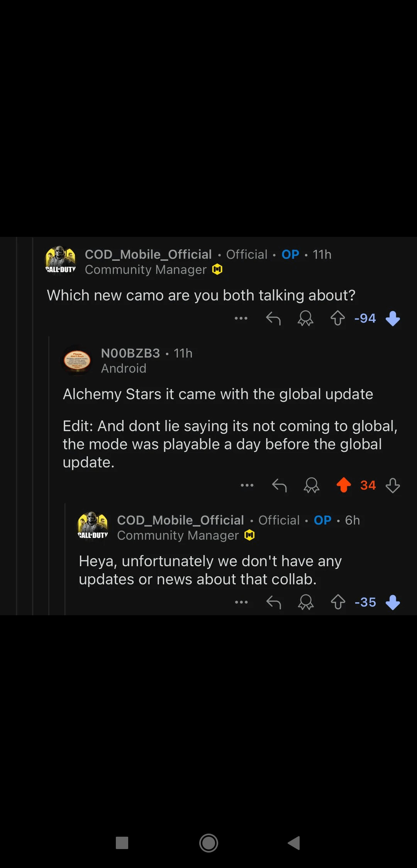Open options menu on camo question comment
417x868 pixels.
241,318
